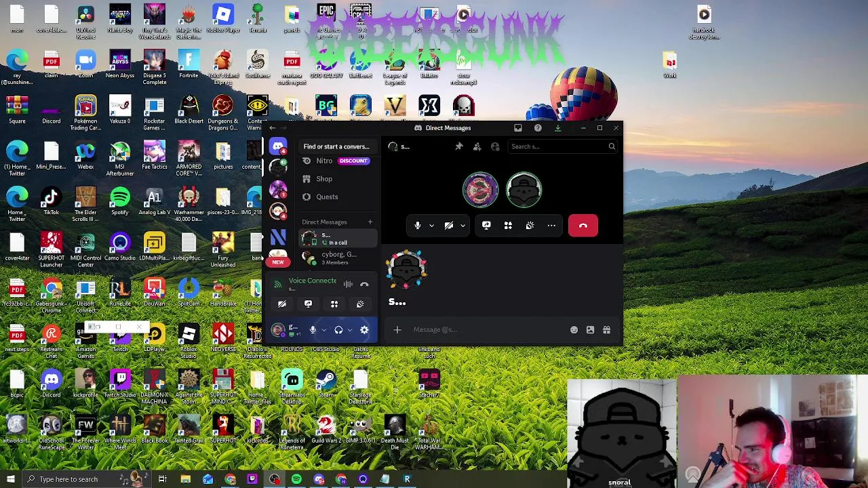Open soundboard in the call controls bar
Screen dimensions: 868x488
tap(530, 226)
